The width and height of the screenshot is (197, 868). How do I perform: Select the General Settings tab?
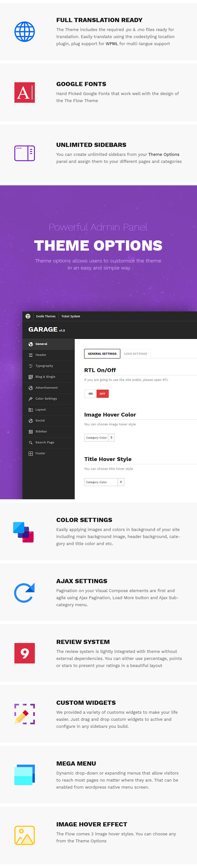[x=102, y=353]
